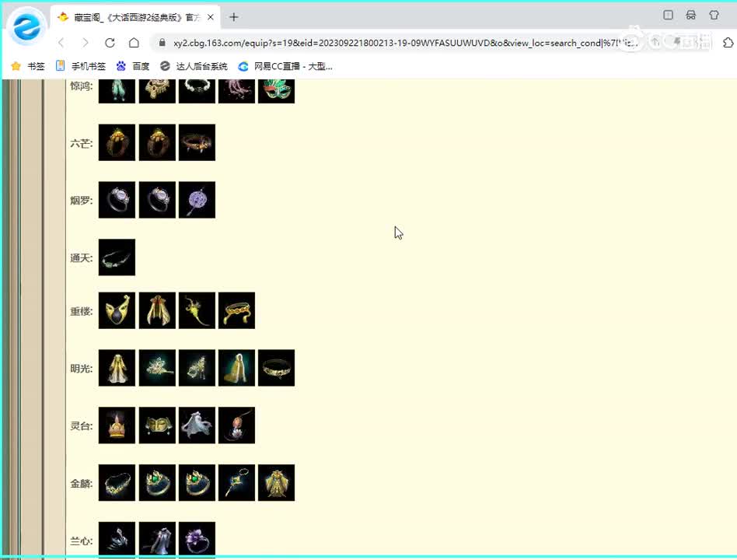Screen dimensions: 737x560
Task: Select the first emerald ring in 金麟 row
Action: click(157, 483)
